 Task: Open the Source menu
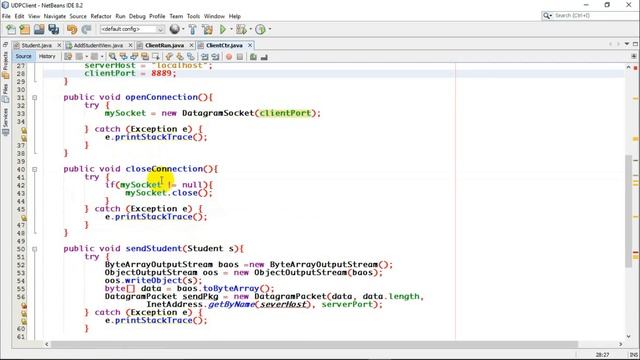[x=78, y=16]
